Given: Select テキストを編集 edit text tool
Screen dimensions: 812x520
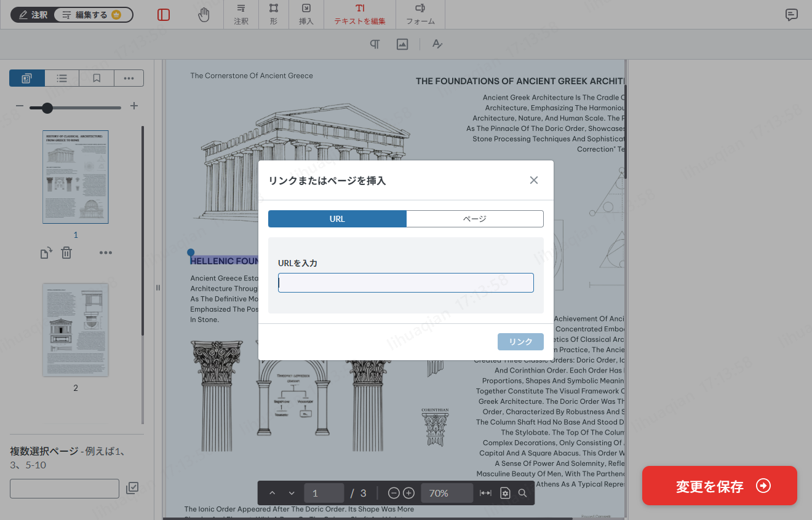Looking at the screenshot, I should click(360, 14).
